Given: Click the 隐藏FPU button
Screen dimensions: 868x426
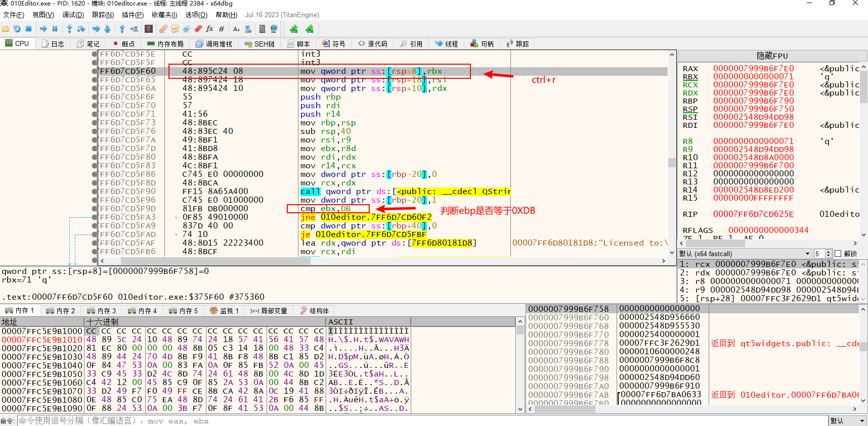Looking at the screenshot, I should [x=772, y=56].
